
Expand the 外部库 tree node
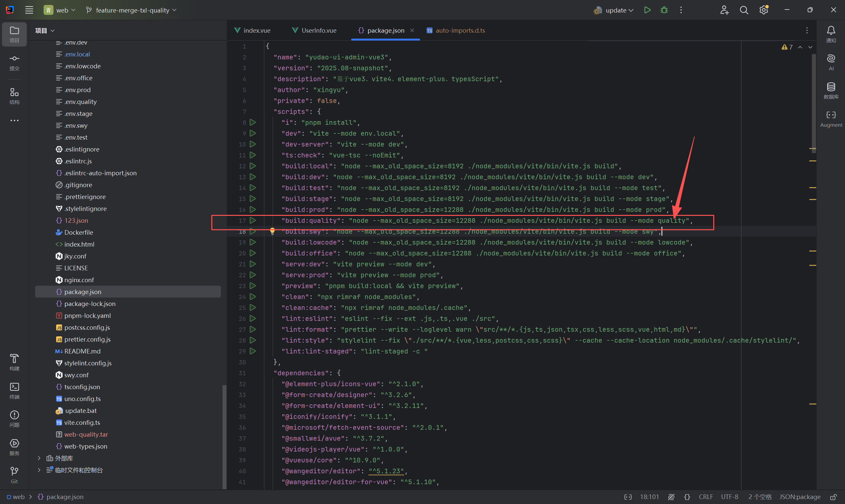39,458
